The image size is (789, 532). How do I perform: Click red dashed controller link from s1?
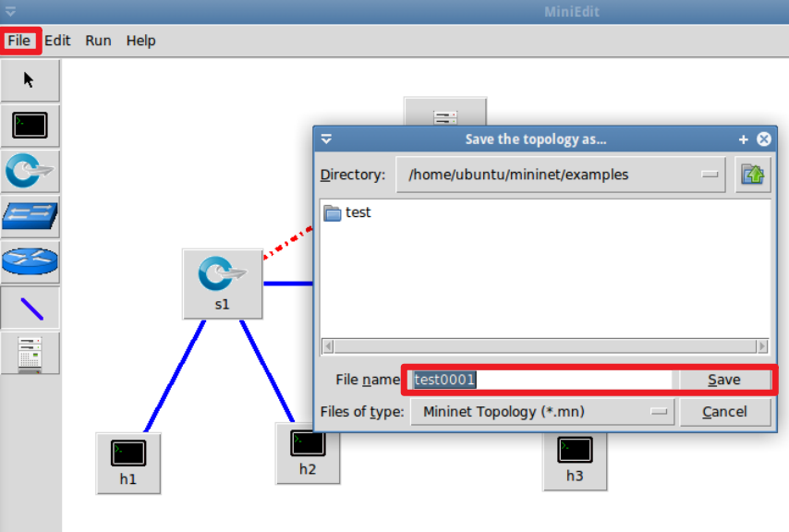tap(288, 242)
